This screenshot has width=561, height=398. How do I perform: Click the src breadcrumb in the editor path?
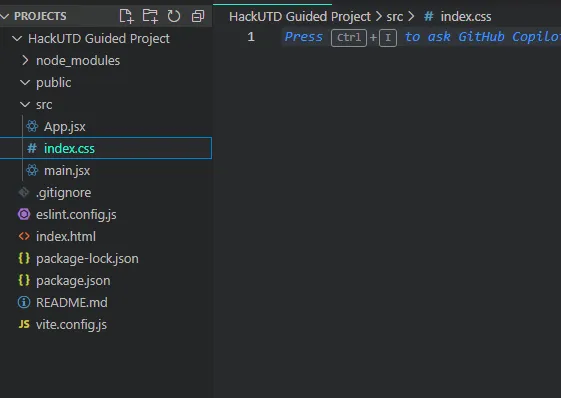pyautogui.click(x=395, y=16)
